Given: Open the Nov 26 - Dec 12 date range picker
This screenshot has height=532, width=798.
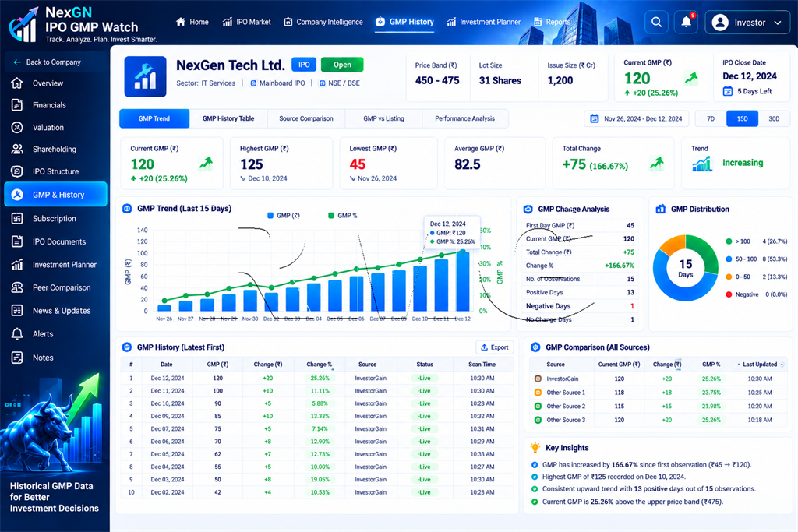Looking at the screenshot, I should click(x=636, y=118).
